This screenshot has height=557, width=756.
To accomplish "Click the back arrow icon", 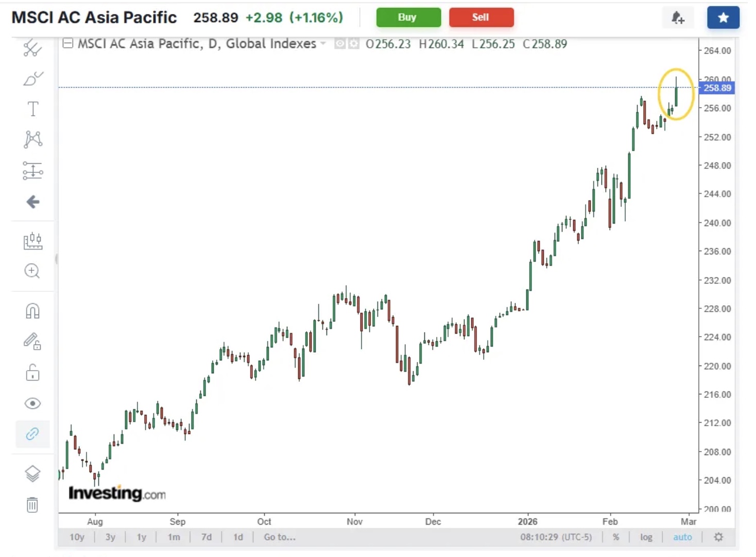I will click(32, 202).
